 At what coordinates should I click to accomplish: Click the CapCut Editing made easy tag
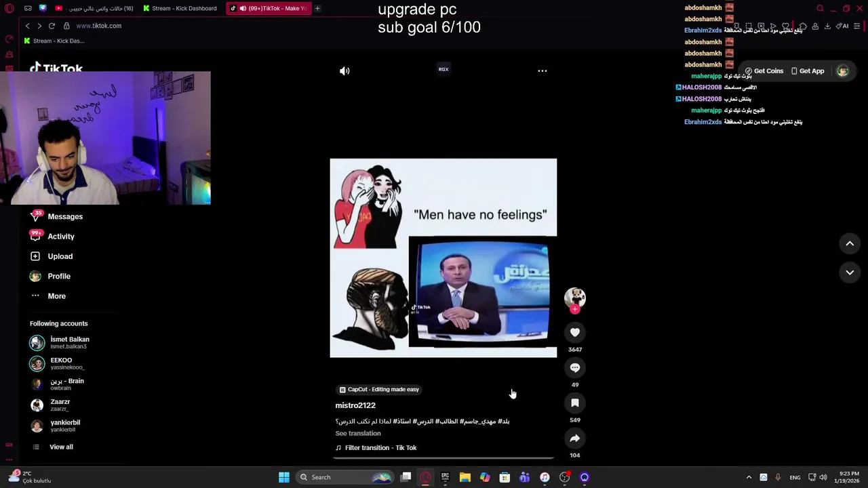(x=379, y=390)
